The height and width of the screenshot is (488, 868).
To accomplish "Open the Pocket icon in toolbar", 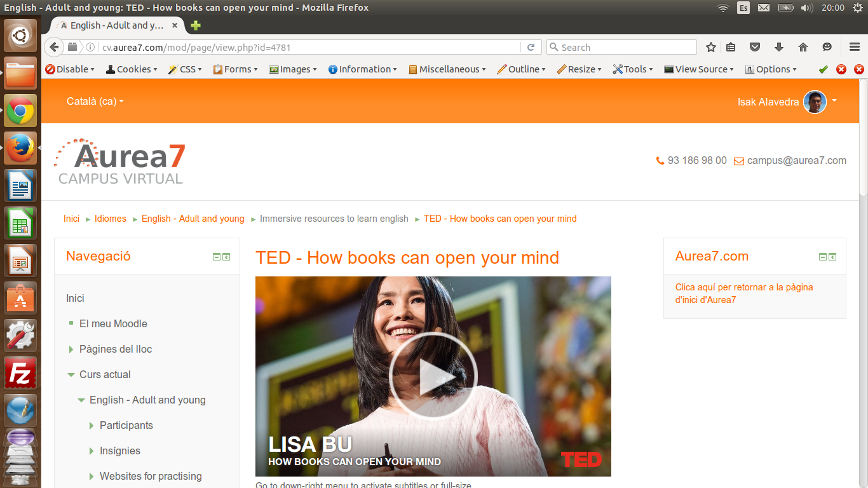I will 755,47.
